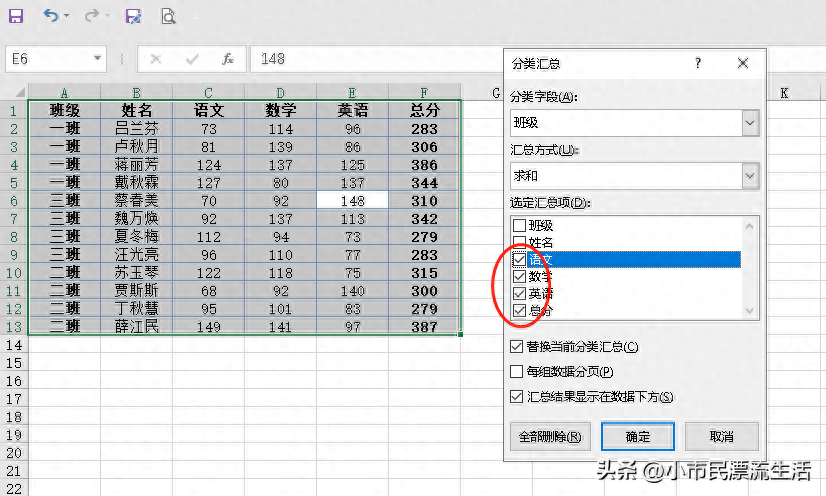This screenshot has height=496, width=826.
Task: Click the cell with name 蒋丽芳
Action: (x=136, y=164)
